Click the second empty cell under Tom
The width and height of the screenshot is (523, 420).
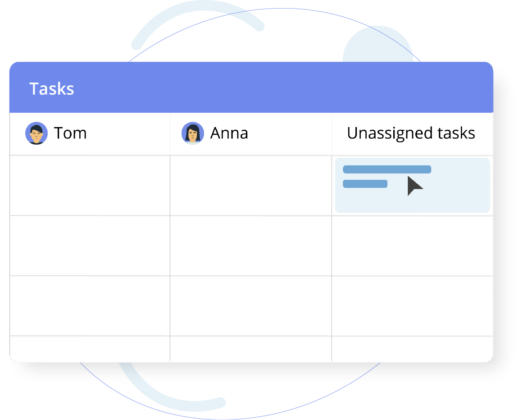click(x=90, y=246)
